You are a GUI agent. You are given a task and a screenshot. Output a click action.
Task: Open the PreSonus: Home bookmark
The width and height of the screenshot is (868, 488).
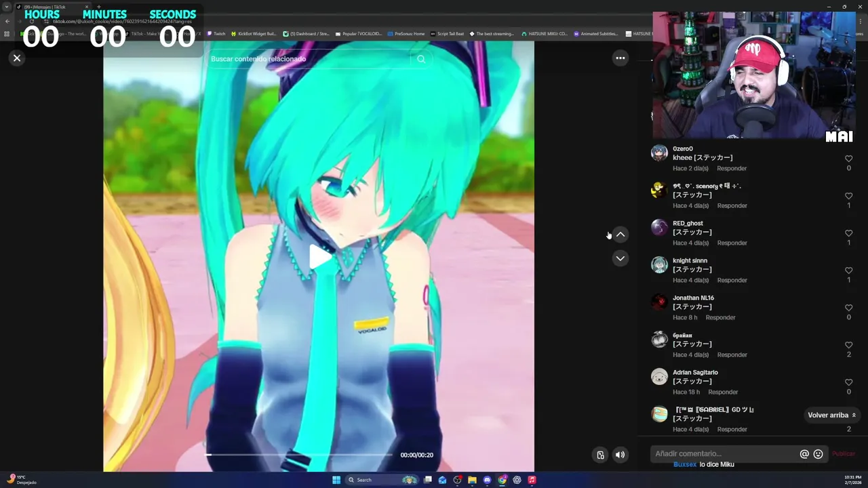(x=406, y=34)
